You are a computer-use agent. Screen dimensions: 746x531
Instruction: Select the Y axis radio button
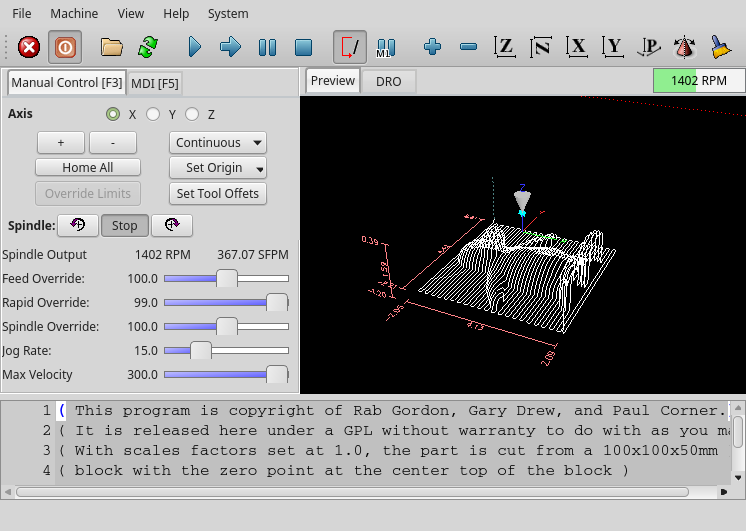click(x=153, y=115)
